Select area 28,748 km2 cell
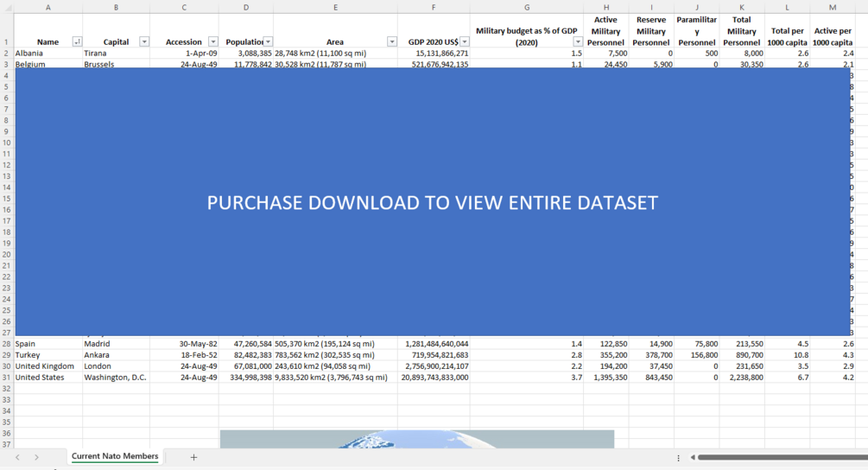 [x=335, y=54]
